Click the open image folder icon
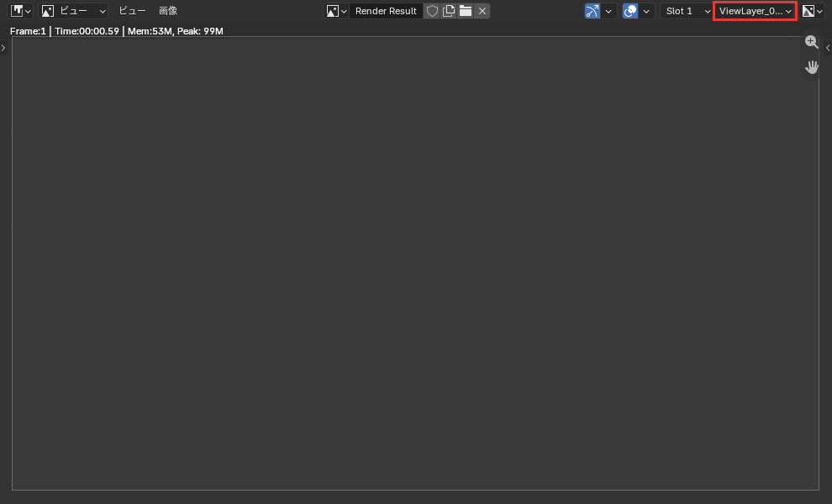The image size is (832, 504). 466,11
